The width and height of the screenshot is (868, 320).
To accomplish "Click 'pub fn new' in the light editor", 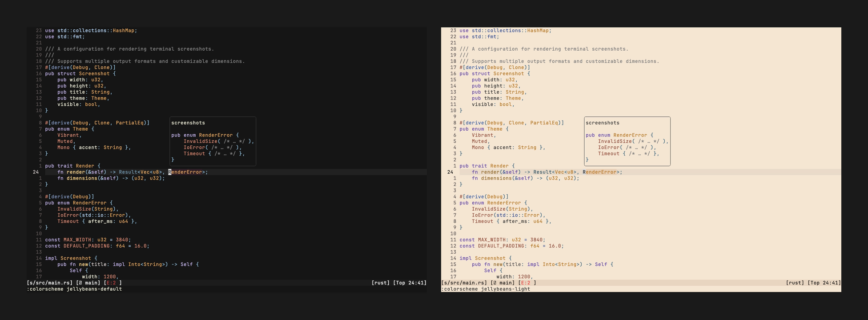I will [487, 264].
